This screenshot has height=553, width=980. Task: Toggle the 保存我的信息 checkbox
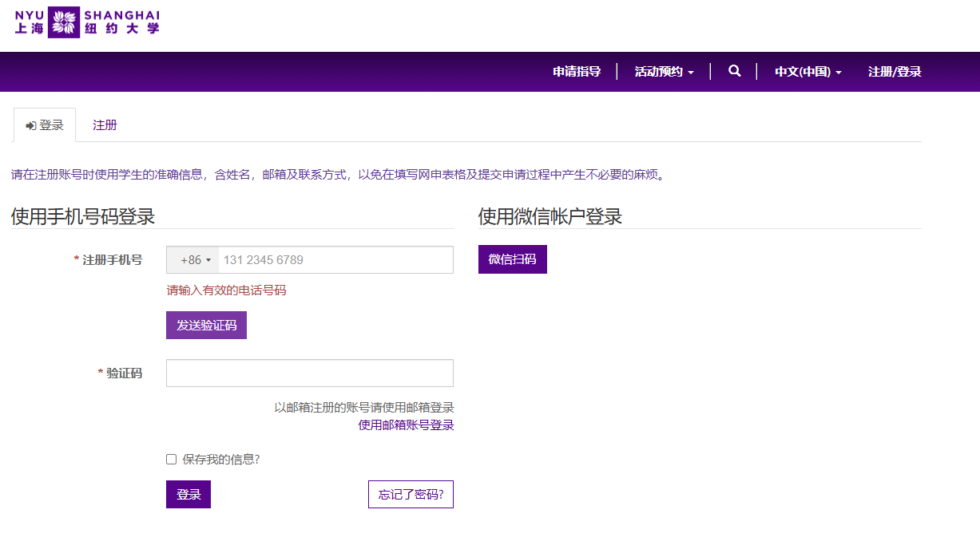(171, 460)
